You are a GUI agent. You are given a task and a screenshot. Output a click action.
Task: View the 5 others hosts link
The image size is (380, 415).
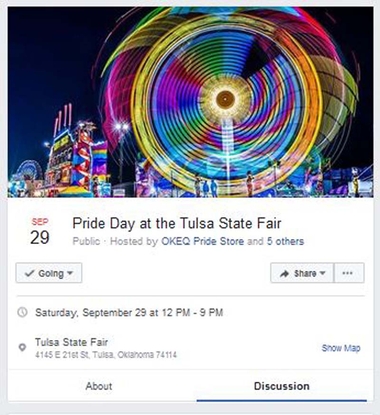[285, 241]
